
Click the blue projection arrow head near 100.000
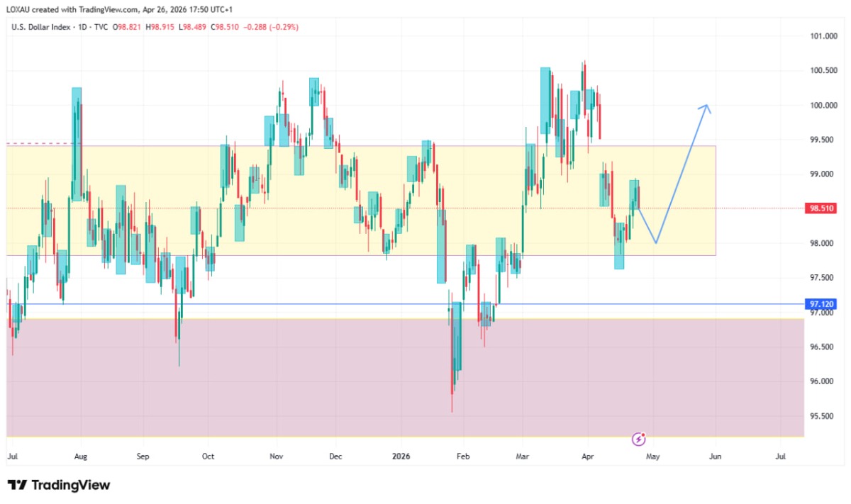705,108
